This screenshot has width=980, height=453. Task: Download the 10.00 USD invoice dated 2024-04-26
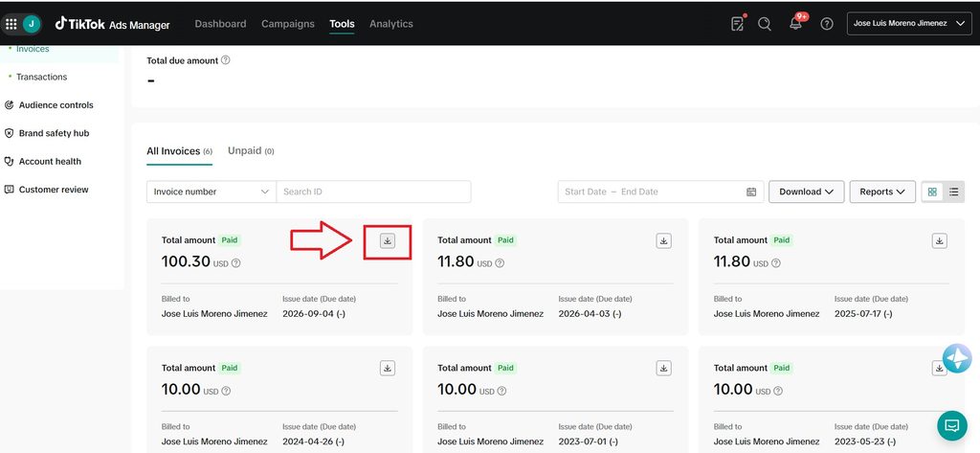pyautogui.click(x=388, y=368)
